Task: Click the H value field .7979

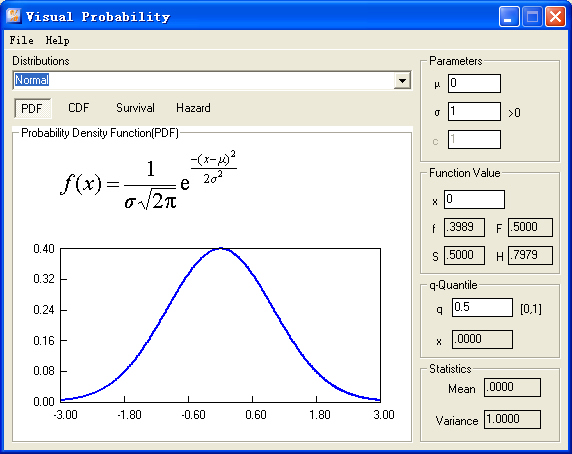Action: [x=530, y=255]
